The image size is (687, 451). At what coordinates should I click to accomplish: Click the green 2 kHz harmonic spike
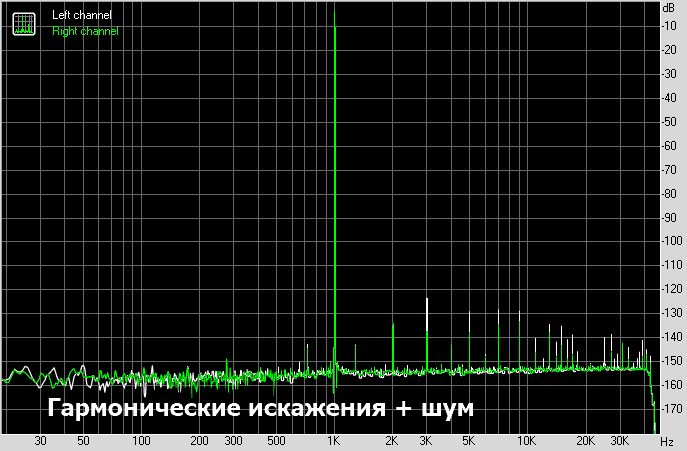tap(393, 348)
